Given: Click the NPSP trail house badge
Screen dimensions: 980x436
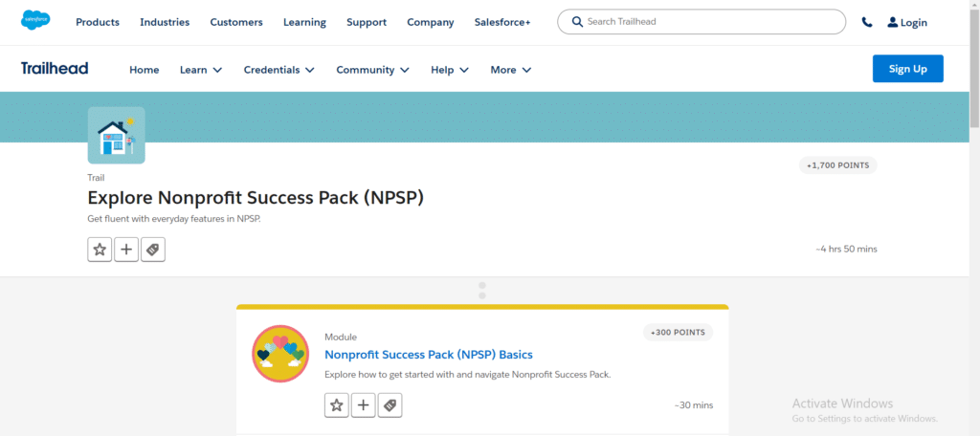Looking at the screenshot, I should [x=116, y=135].
